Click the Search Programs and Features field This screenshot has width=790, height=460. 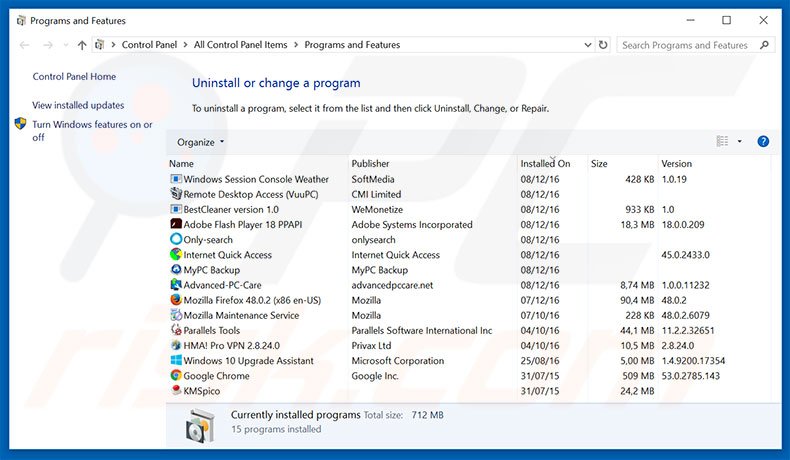685,45
